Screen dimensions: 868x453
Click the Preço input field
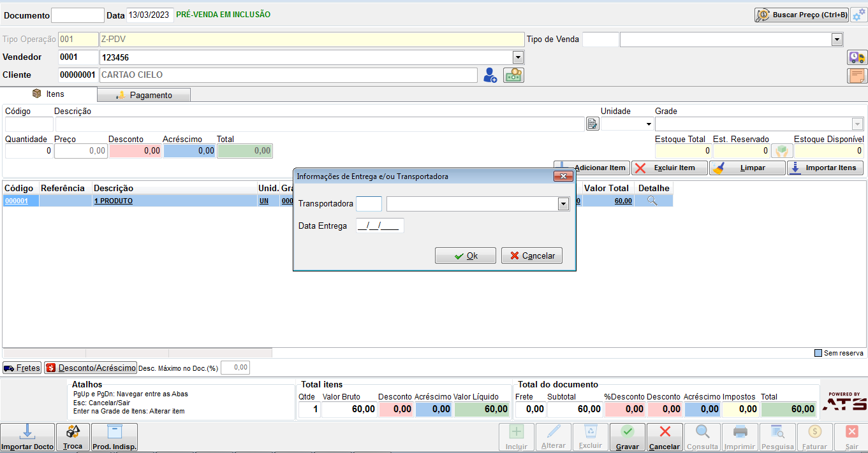81,151
